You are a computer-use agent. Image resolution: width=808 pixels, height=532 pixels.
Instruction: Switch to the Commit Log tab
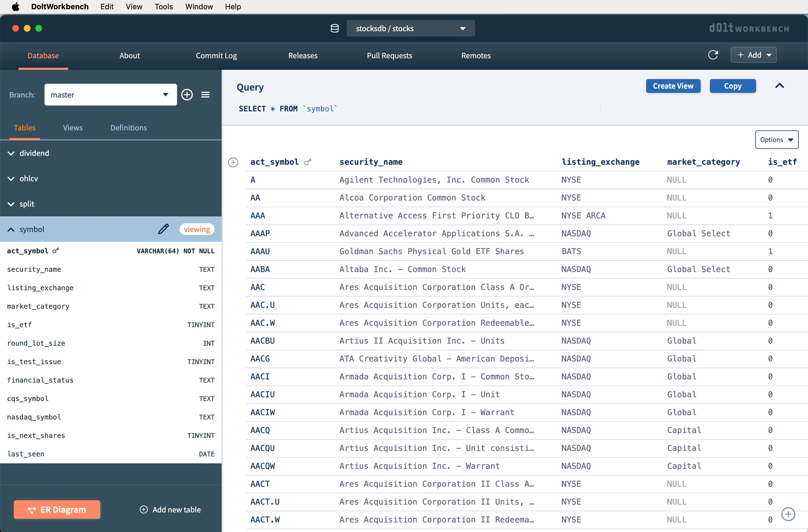[x=216, y=55]
